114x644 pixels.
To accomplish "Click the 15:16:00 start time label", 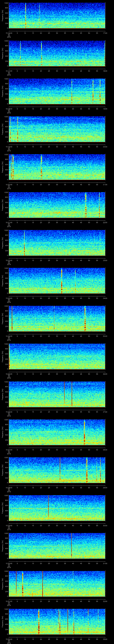I will point(9,33).
